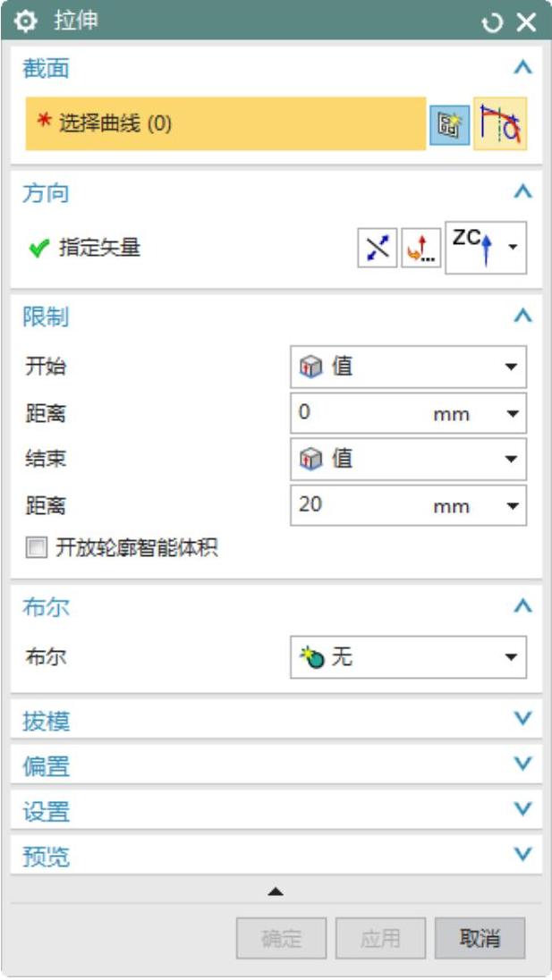The width and height of the screenshot is (552, 980).
Task: Click the reverse direction icon
Action: point(376,247)
